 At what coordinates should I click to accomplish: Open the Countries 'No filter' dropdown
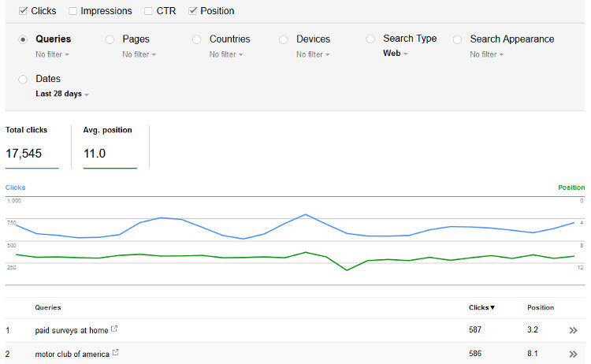[x=226, y=54]
